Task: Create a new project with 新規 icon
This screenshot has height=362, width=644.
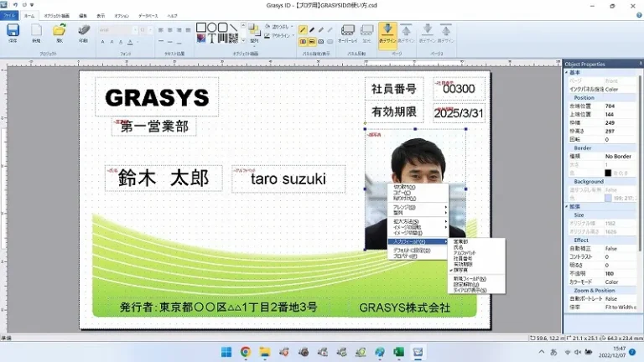Action: tap(36, 30)
